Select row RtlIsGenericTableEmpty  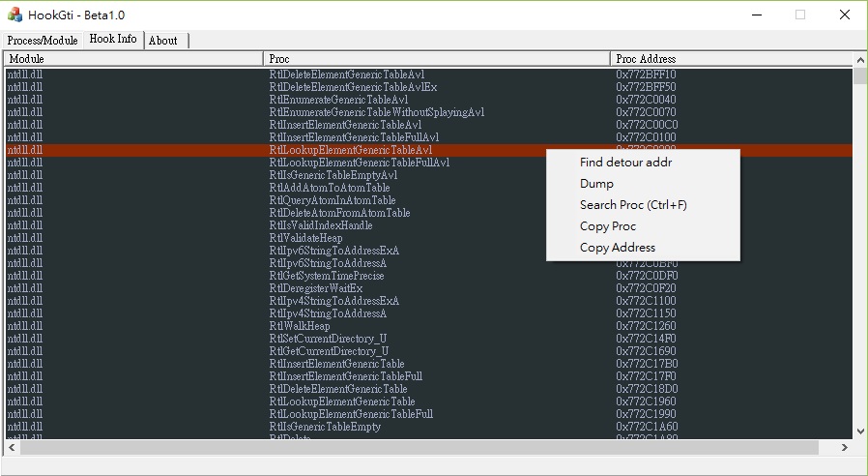(429, 427)
